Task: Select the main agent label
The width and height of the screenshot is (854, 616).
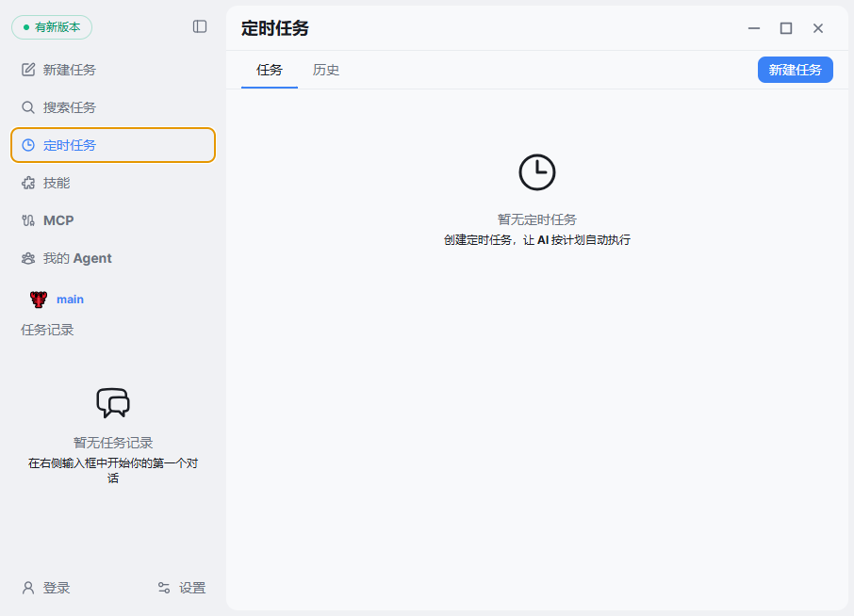Action: tap(71, 300)
